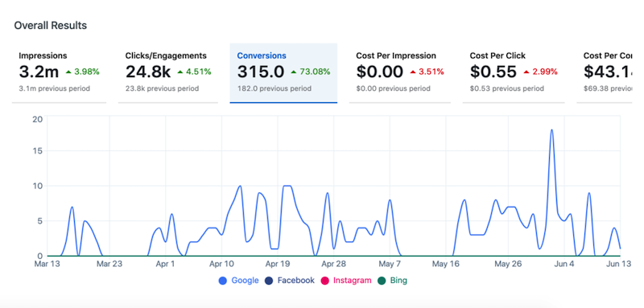
Task: Click the 3.2m impressions value
Action: click(39, 72)
